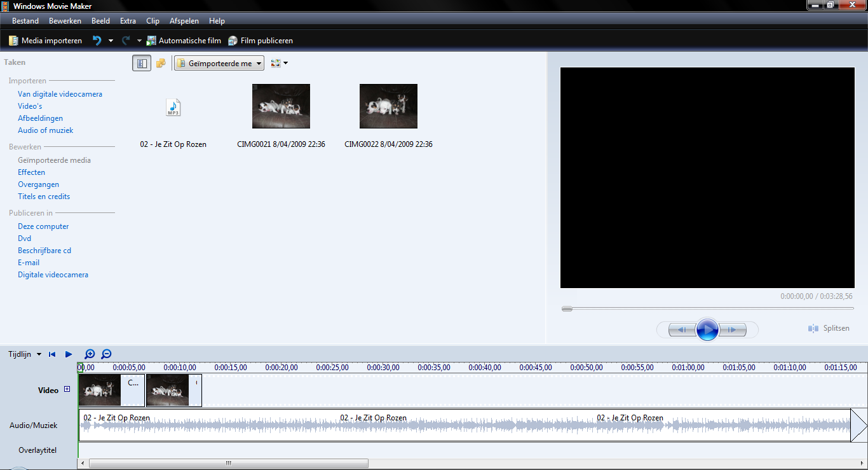Click the Afbeeldingen import link
The width and height of the screenshot is (868, 470).
pos(40,118)
